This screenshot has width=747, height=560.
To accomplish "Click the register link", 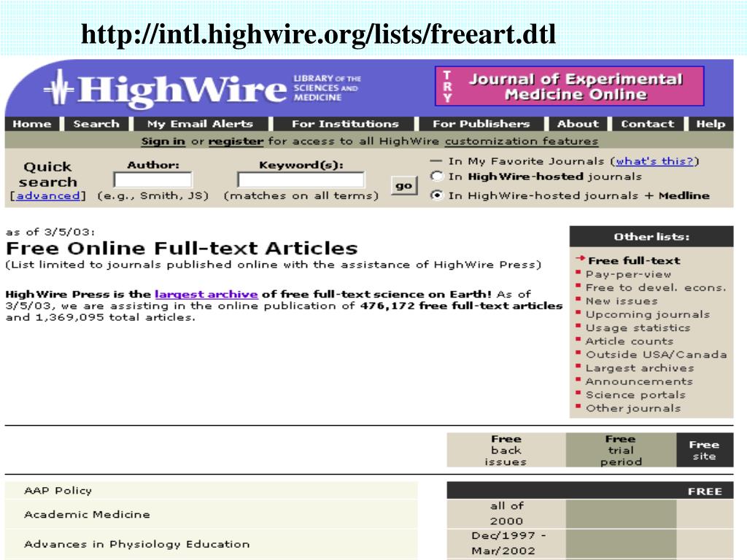I will click(236, 141).
